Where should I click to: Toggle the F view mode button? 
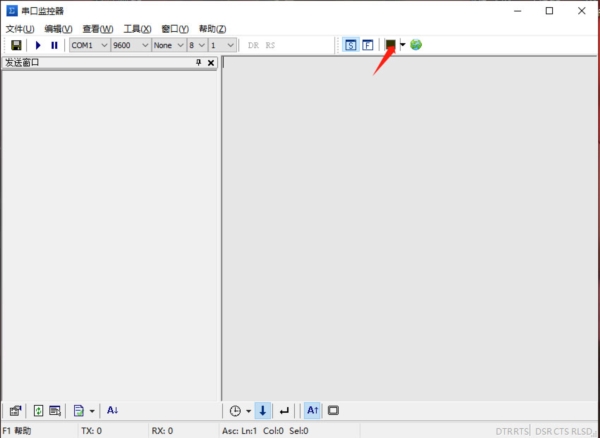pos(367,45)
